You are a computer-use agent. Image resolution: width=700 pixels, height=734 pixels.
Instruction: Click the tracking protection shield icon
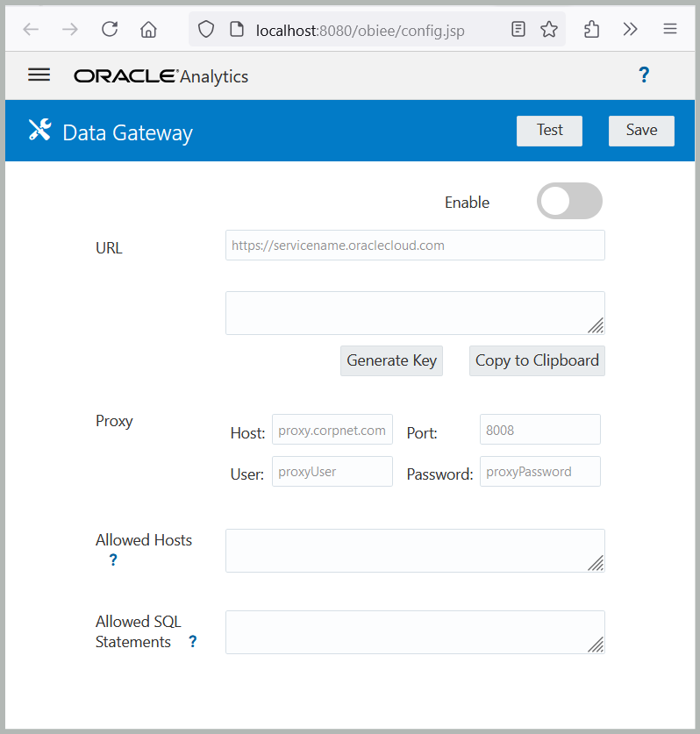205,28
